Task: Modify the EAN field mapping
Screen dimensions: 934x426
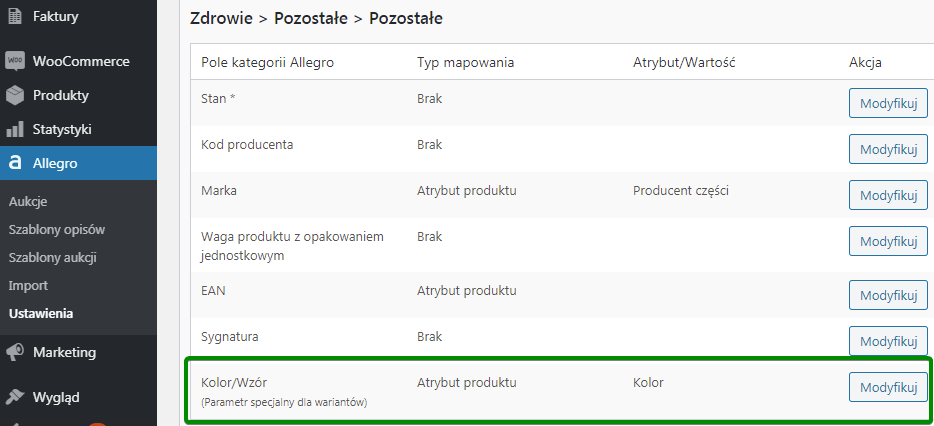Action: (x=888, y=295)
